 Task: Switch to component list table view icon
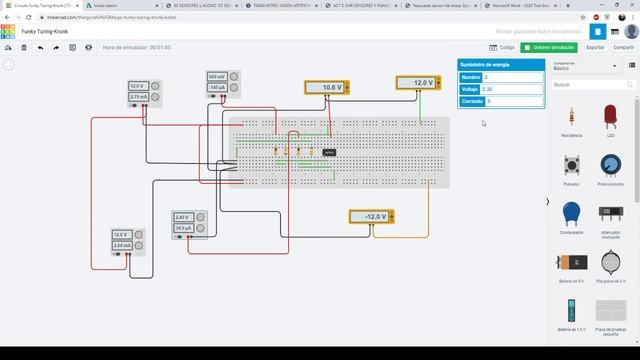tap(615, 32)
